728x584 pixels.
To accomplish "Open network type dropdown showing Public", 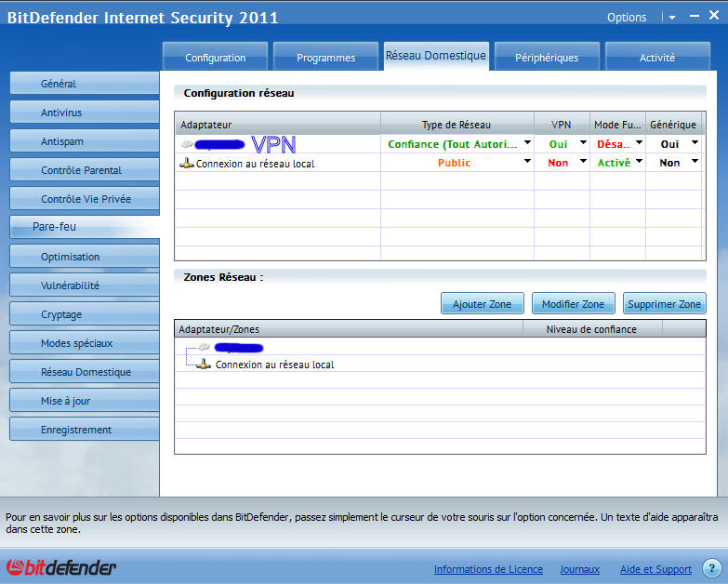I will (527, 161).
